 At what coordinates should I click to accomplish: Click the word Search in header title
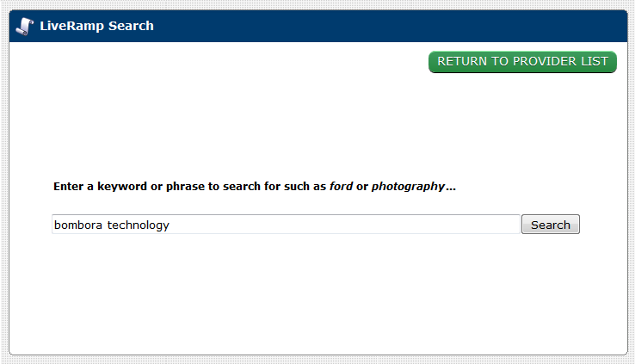pyautogui.click(x=131, y=26)
